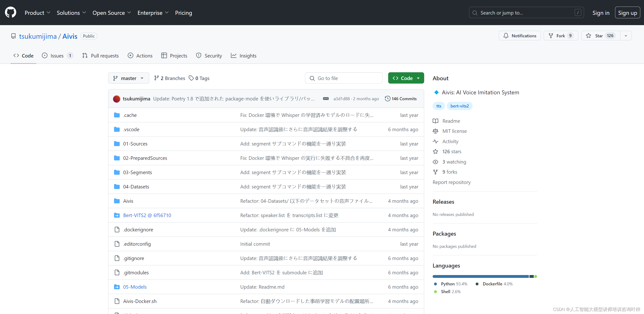
Task: Expand the green Code dropdown button
Action: point(406,78)
